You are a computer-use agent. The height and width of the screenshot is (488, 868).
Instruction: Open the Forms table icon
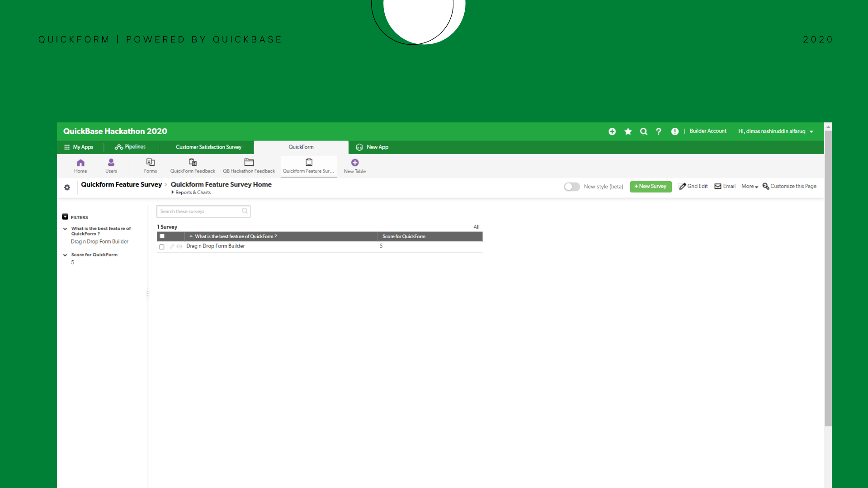(x=150, y=163)
